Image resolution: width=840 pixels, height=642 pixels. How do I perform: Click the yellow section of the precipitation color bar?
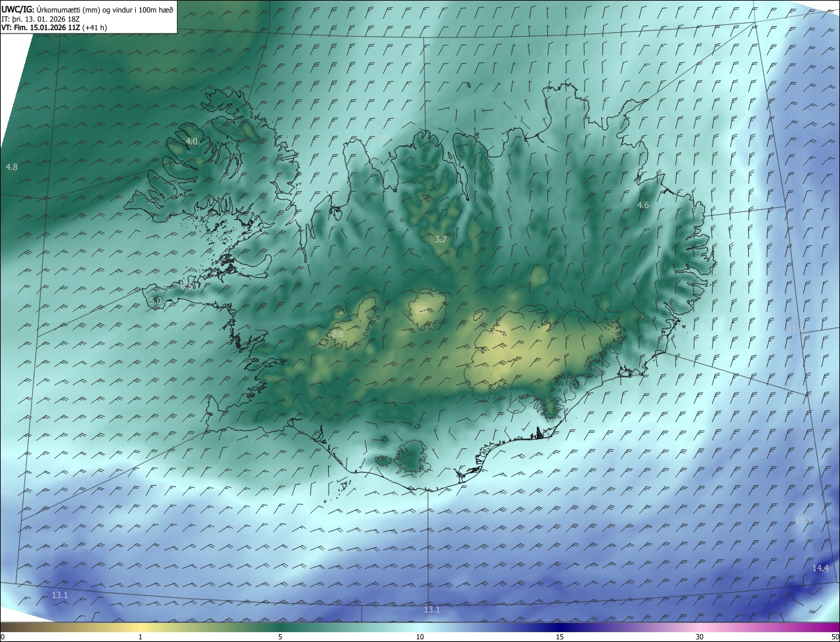(140, 627)
